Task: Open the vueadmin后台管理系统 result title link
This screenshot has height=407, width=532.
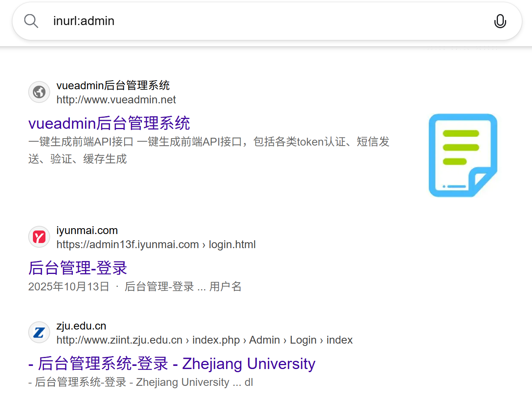Action: pyautogui.click(x=109, y=123)
